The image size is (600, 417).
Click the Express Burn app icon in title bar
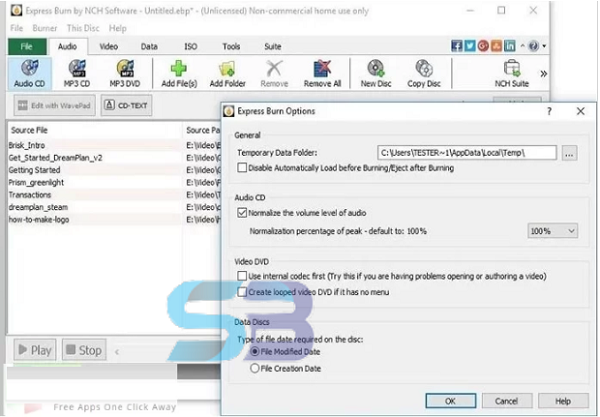(16, 10)
